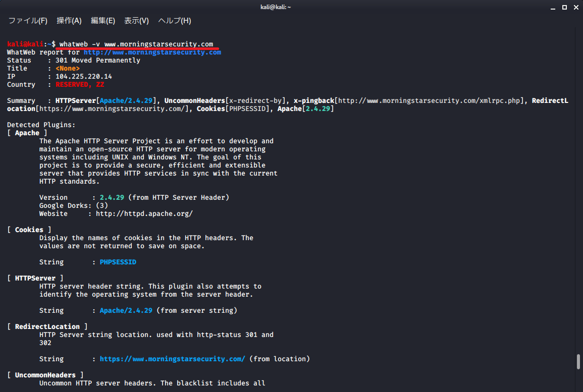This screenshot has width=583, height=392.
Task: Click the '[ Cookies ]' plugin heading
Action: [x=29, y=230]
